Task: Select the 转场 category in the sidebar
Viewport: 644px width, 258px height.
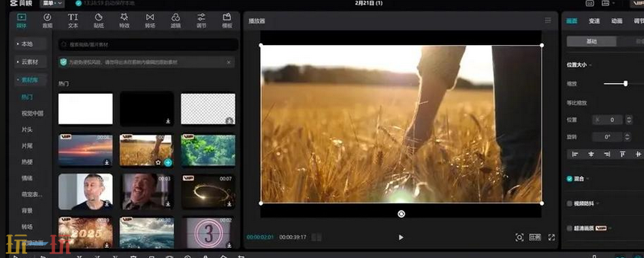Action: coord(27,226)
